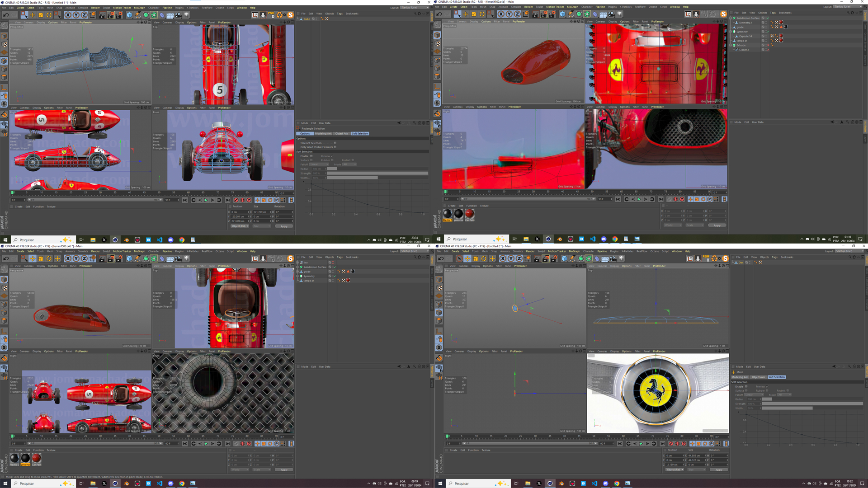The width and height of the screenshot is (868, 488).
Task: Click Apply in the Coordinates panel
Action: pos(284,226)
